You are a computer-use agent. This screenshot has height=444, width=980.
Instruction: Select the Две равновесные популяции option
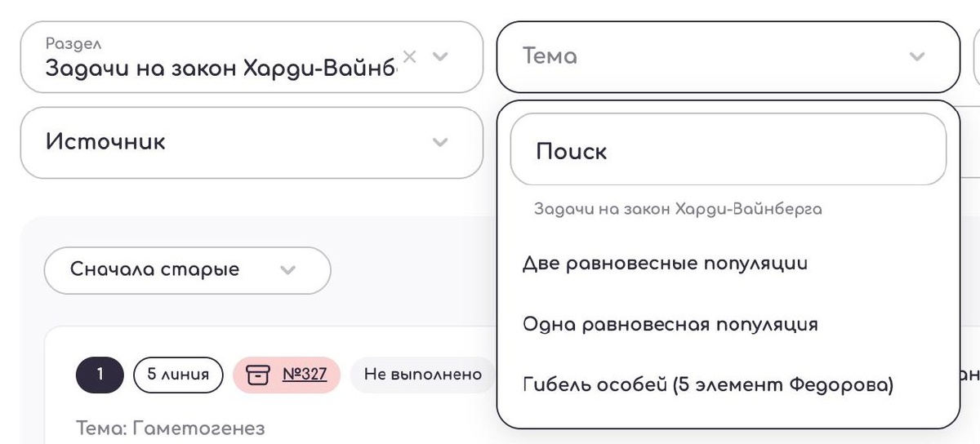(x=665, y=264)
